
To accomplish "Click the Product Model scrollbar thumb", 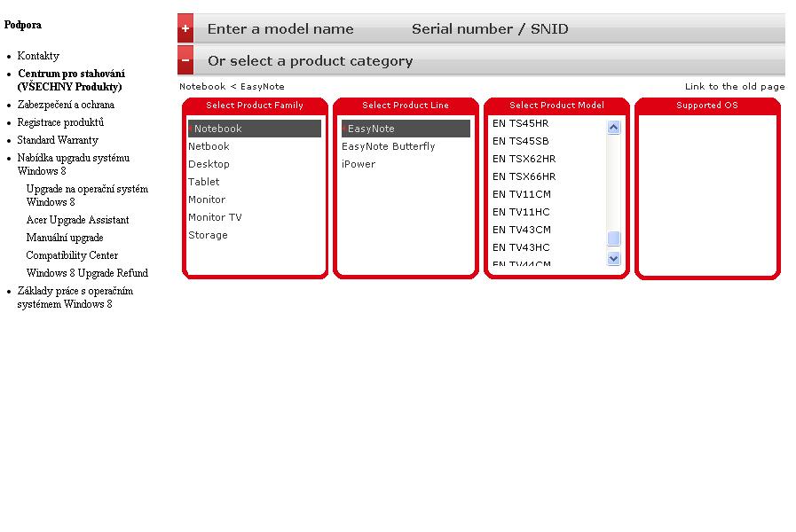I will [x=613, y=238].
